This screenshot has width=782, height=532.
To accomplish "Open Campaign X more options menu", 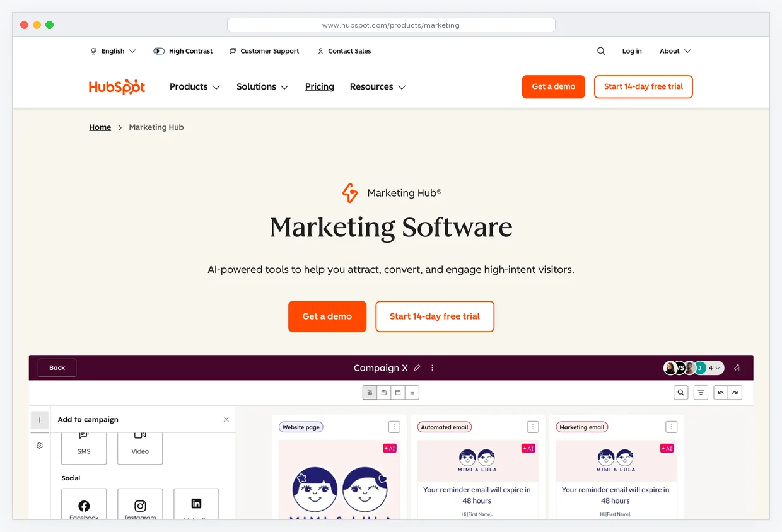I will pyautogui.click(x=433, y=368).
